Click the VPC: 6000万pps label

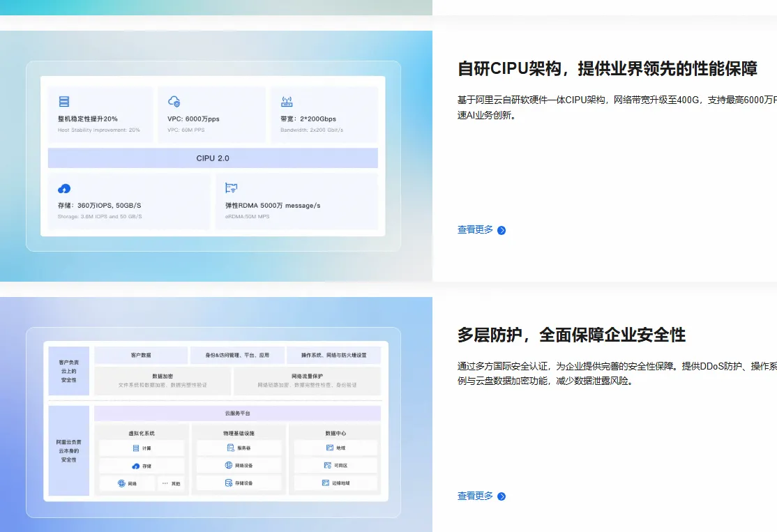193,119
